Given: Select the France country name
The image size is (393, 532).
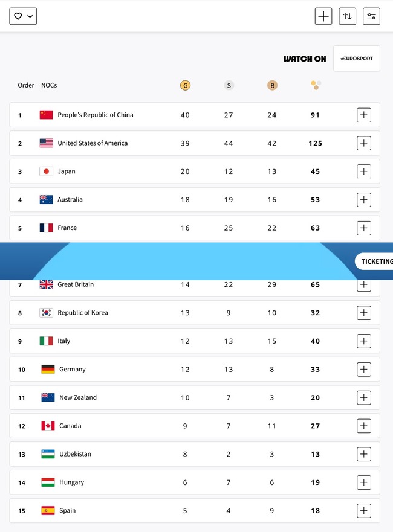Looking at the screenshot, I should pos(67,228).
